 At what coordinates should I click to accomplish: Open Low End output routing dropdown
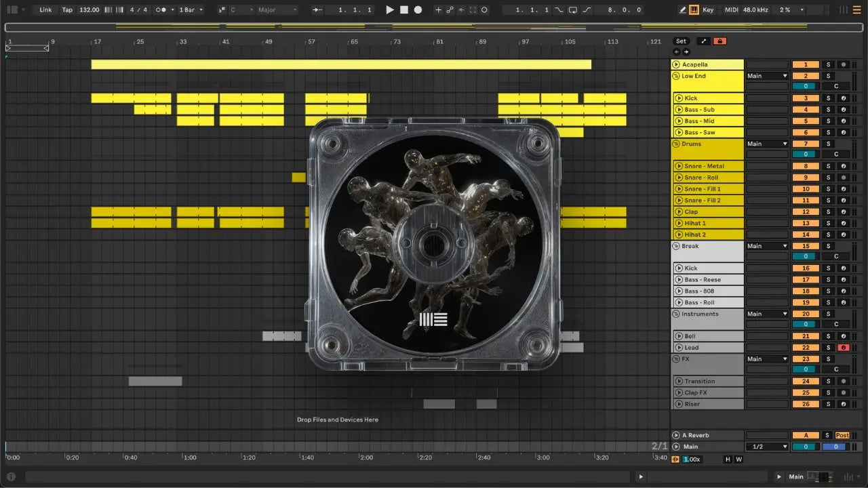point(767,76)
